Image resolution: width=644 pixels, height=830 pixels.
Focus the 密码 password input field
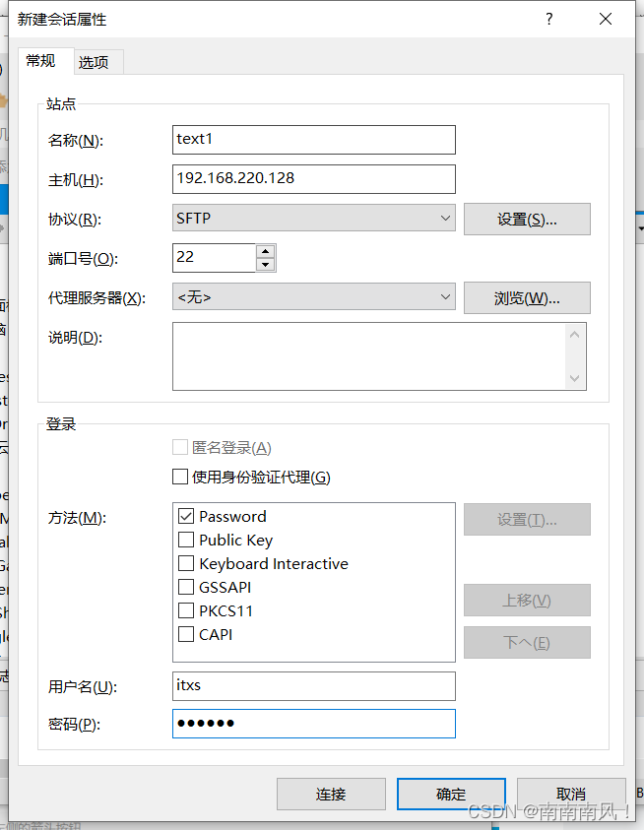pyautogui.click(x=313, y=724)
